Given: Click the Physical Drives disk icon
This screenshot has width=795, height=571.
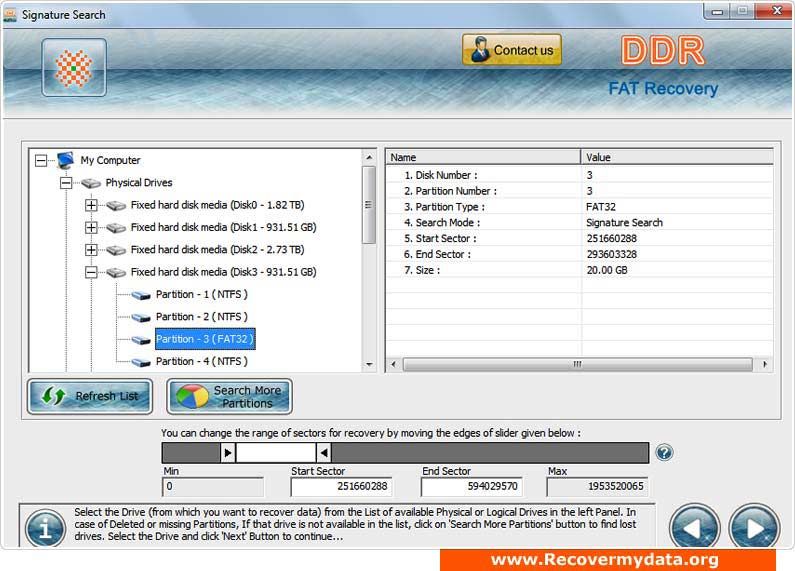Looking at the screenshot, I should (x=91, y=183).
